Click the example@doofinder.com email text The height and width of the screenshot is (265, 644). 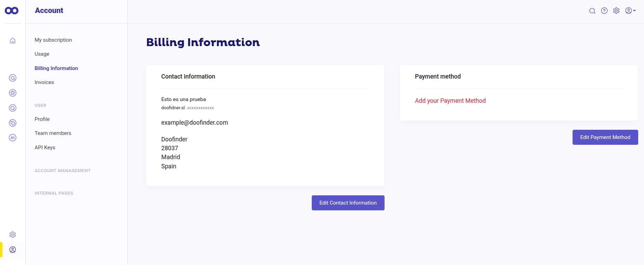pyautogui.click(x=194, y=123)
